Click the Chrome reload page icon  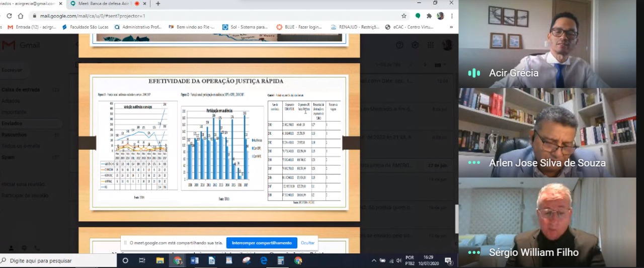pyautogui.click(x=9, y=16)
